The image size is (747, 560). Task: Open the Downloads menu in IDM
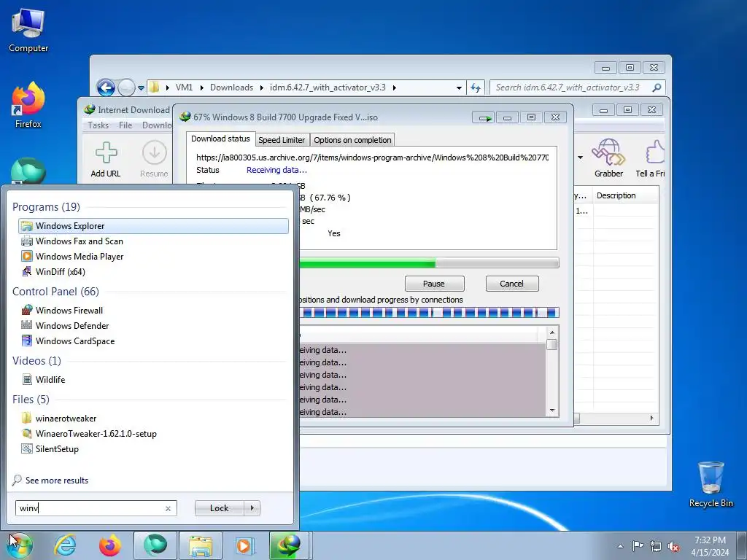click(x=157, y=125)
